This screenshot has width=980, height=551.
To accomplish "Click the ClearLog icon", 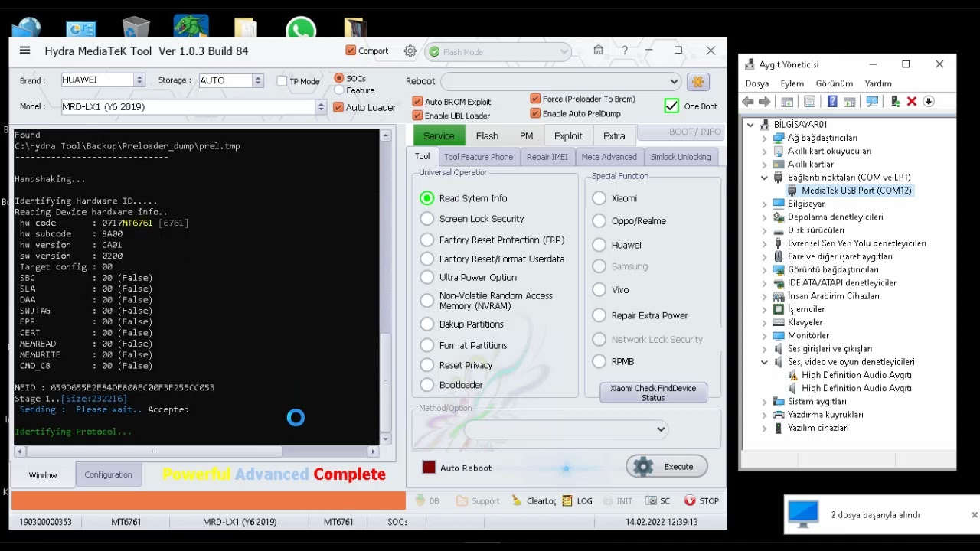I will (x=534, y=500).
